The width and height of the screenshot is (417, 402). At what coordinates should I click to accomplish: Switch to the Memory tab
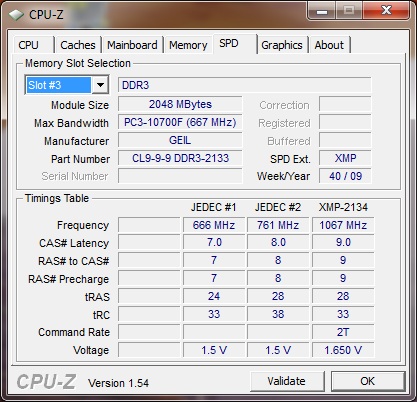click(188, 45)
